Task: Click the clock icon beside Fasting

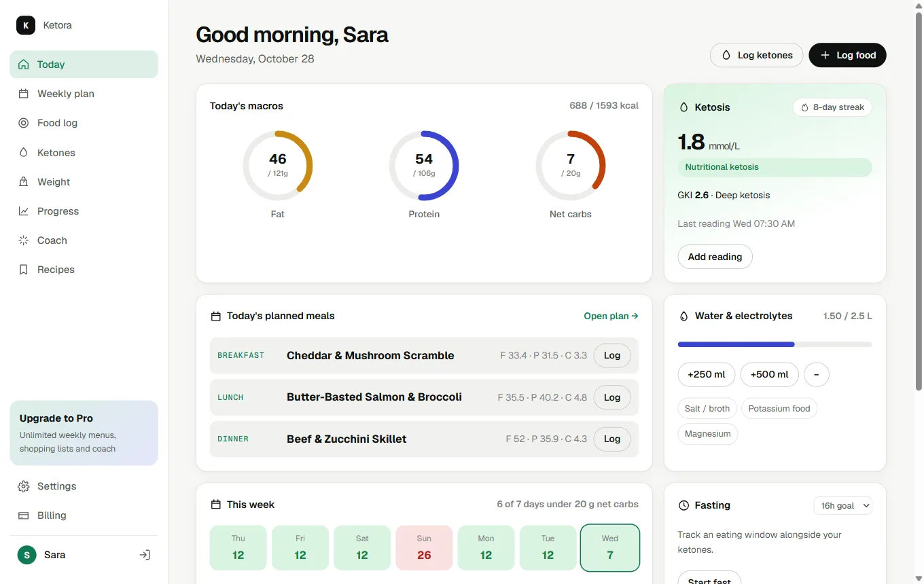Action: click(x=684, y=505)
